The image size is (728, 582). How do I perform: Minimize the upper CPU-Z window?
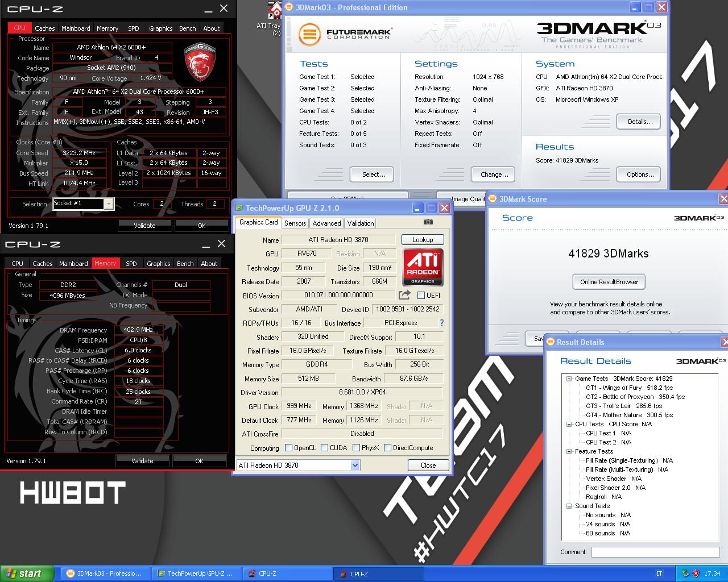click(209, 9)
